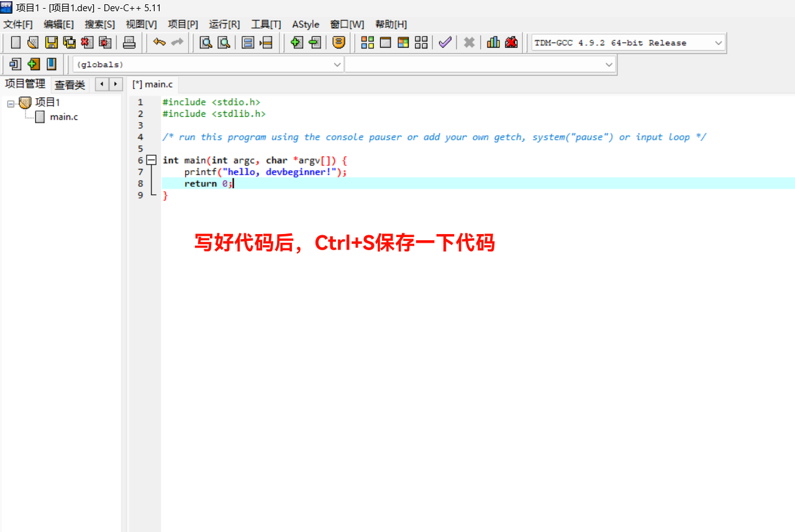The image size is (795, 532).
Task: Switch to the 查看类 tab
Action: (x=70, y=84)
